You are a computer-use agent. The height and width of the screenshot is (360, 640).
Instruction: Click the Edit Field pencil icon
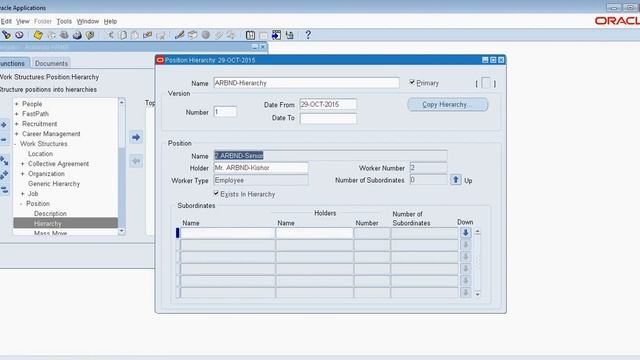(179, 35)
